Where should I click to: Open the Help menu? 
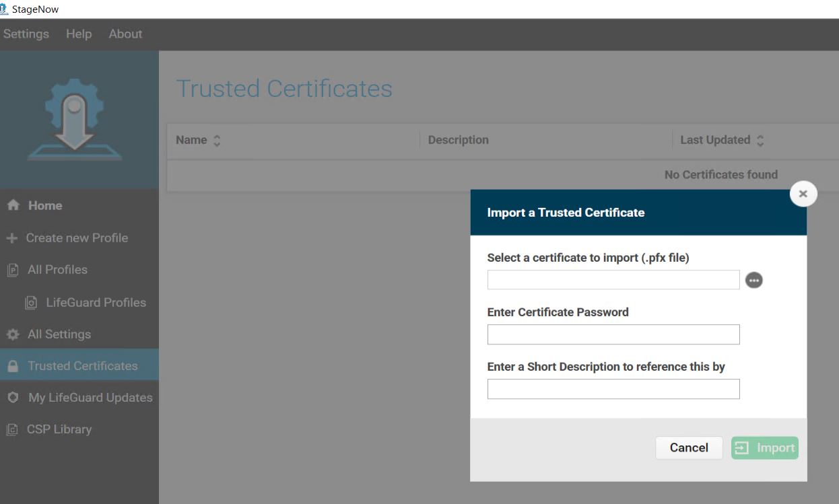pyautogui.click(x=79, y=34)
